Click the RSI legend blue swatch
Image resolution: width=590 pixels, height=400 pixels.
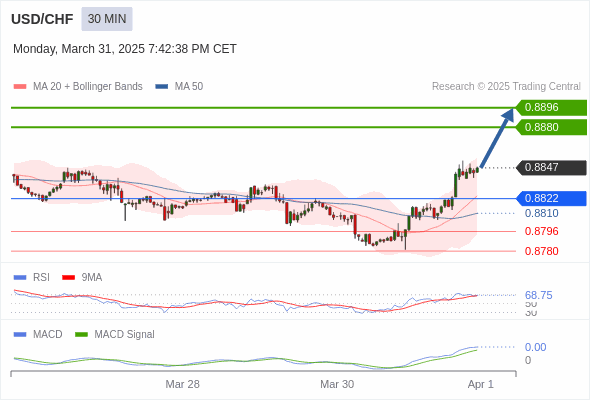point(20,278)
